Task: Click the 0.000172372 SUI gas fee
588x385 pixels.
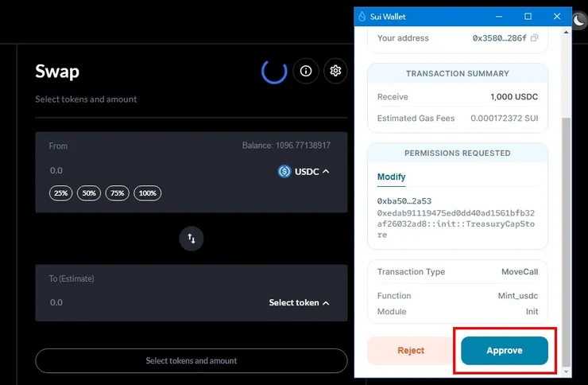Action: coord(505,119)
